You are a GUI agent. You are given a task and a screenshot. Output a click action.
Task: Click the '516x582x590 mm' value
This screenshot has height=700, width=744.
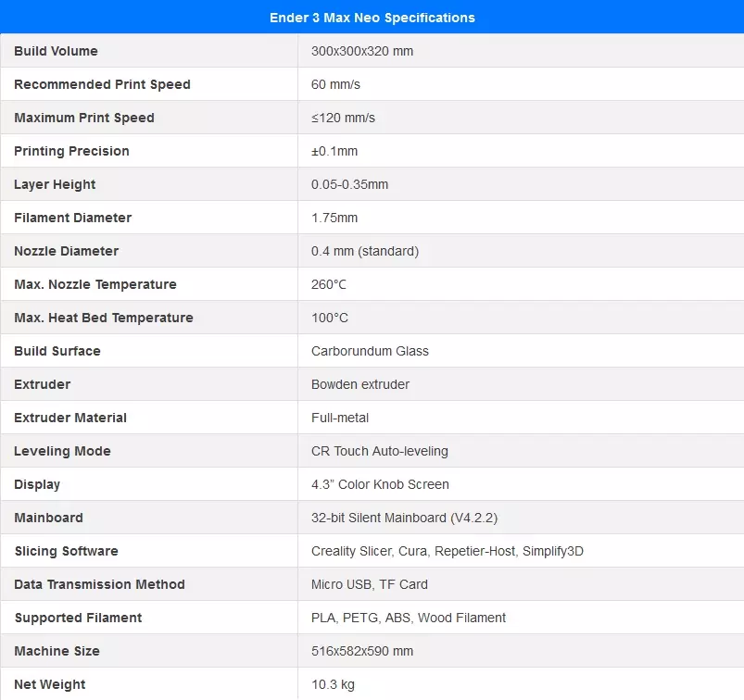362,651
